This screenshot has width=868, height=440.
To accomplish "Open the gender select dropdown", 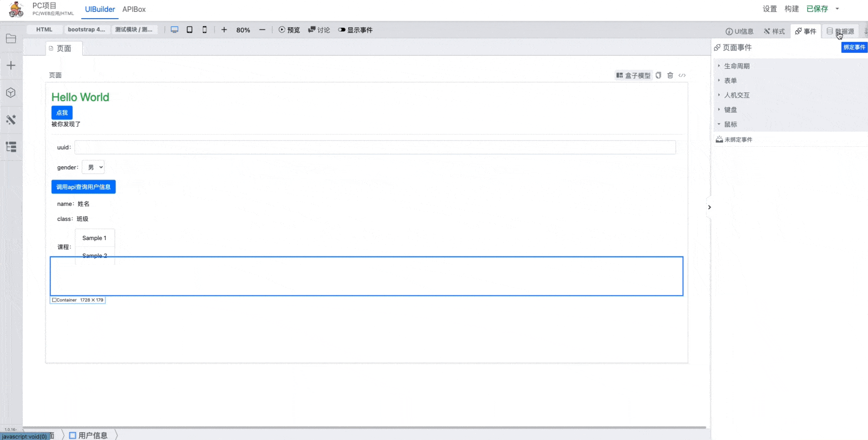I will [x=93, y=167].
